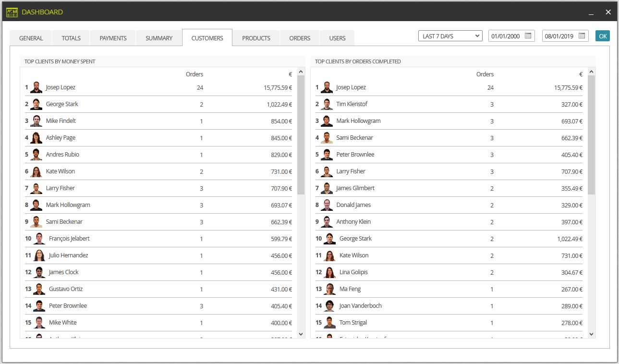Screen dimensions: 619x364
Task: Click Julio Hernandez's avatar icon
Action: (x=39, y=255)
